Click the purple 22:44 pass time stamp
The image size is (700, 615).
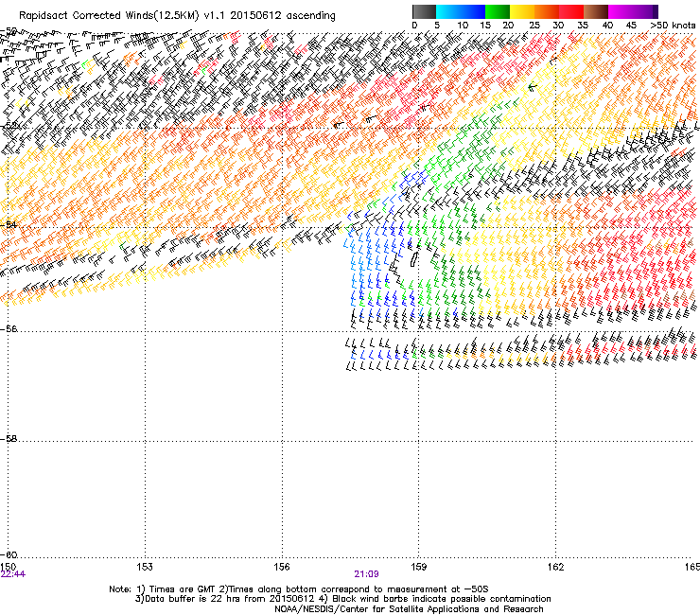pos(13,574)
